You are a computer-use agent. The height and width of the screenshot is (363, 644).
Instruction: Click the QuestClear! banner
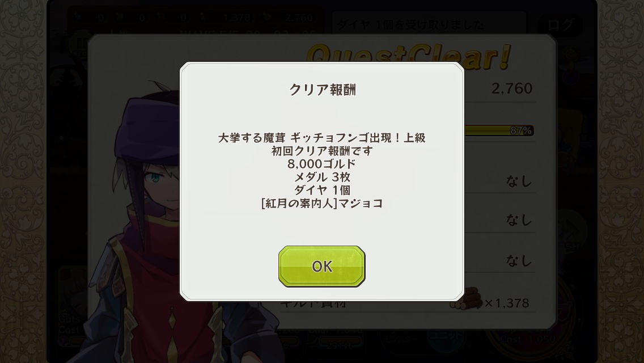click(x=409, y=56)
